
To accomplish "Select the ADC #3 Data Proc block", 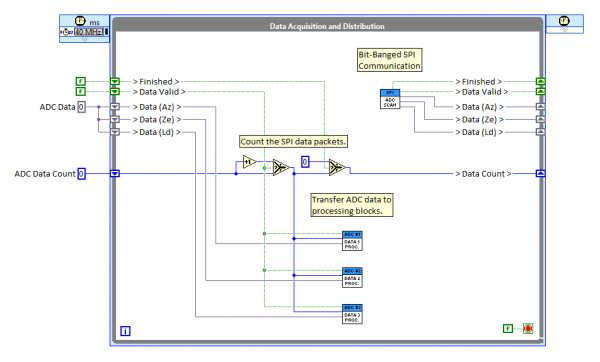I will click(x=352, y=314).
